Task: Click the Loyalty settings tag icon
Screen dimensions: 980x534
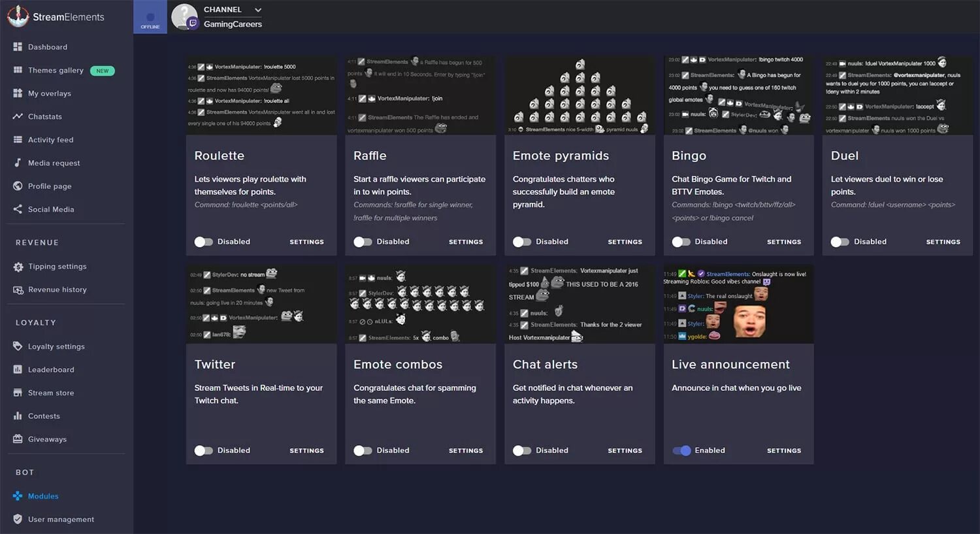Action: pos(18,346)
